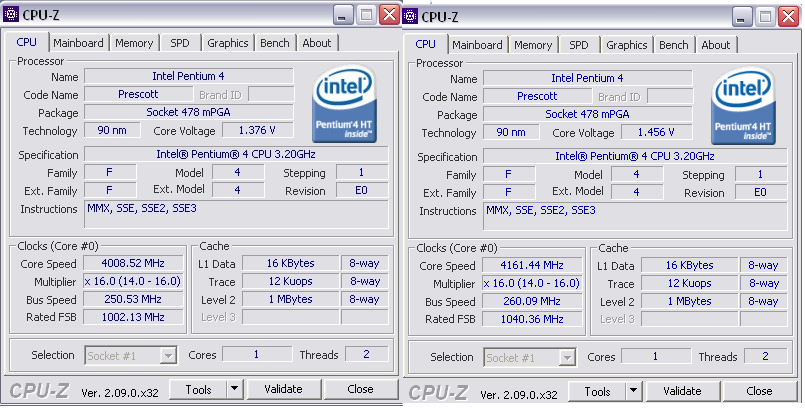Open About tab in right window

click(716, 45)
